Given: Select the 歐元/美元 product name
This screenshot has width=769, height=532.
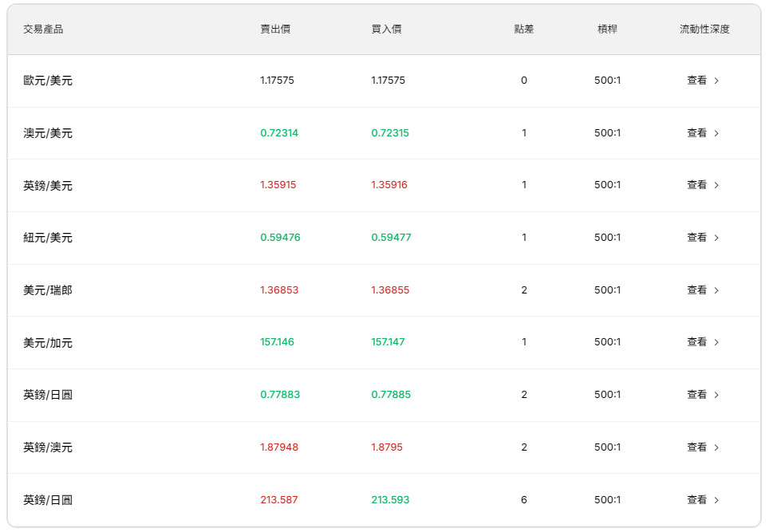Looking at the screenshot, I should click(x=48, y=81).
